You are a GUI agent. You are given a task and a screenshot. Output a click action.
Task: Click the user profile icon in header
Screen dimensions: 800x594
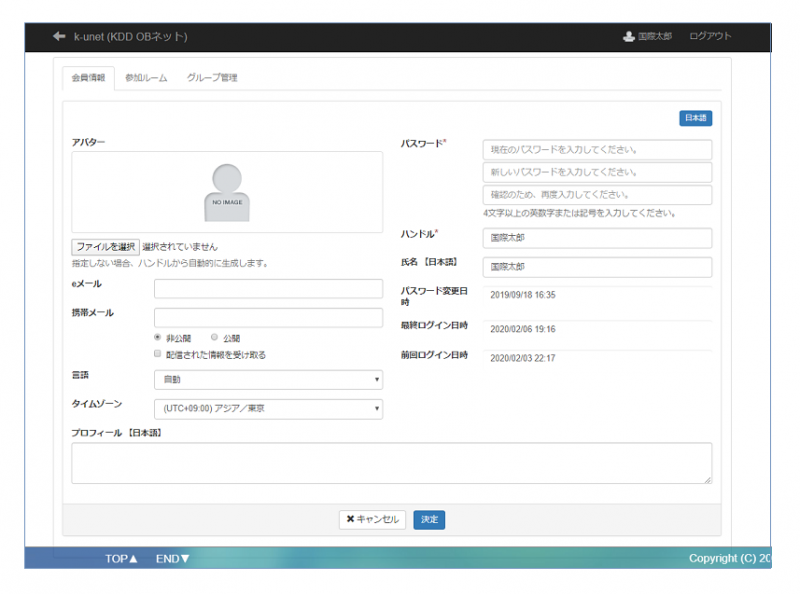628,37
